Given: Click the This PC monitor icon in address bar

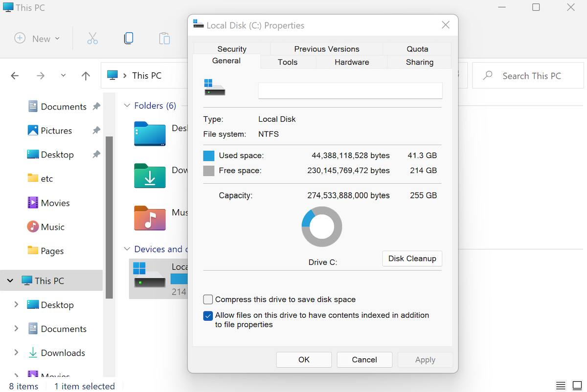Looking at the screenshot, I should [x=113, y=75].
